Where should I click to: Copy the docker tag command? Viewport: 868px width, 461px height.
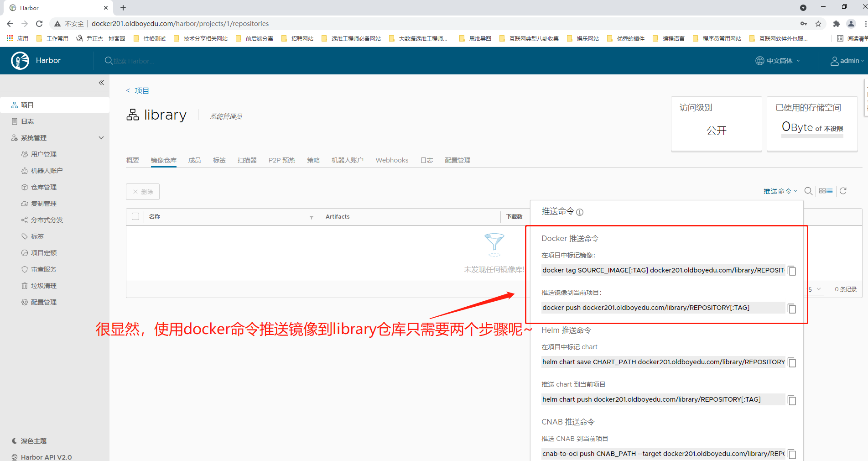[x=792, y=271]
